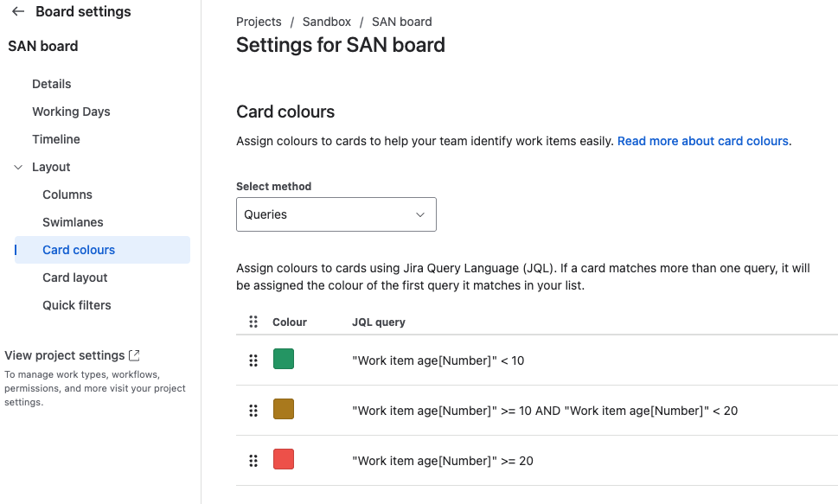Open the Card layout settings page
This screenshot has height=504, width=838.
click(x=75, y=278)
